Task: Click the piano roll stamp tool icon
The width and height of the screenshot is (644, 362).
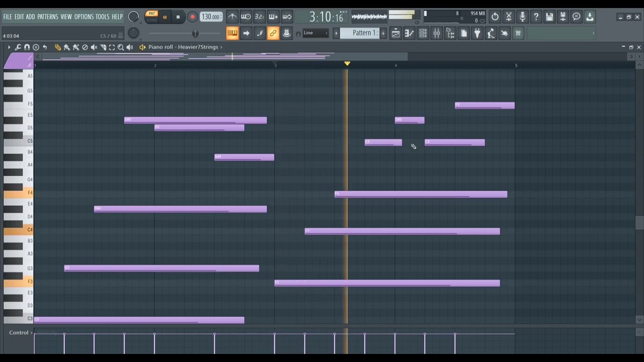Action: point(36,47)
